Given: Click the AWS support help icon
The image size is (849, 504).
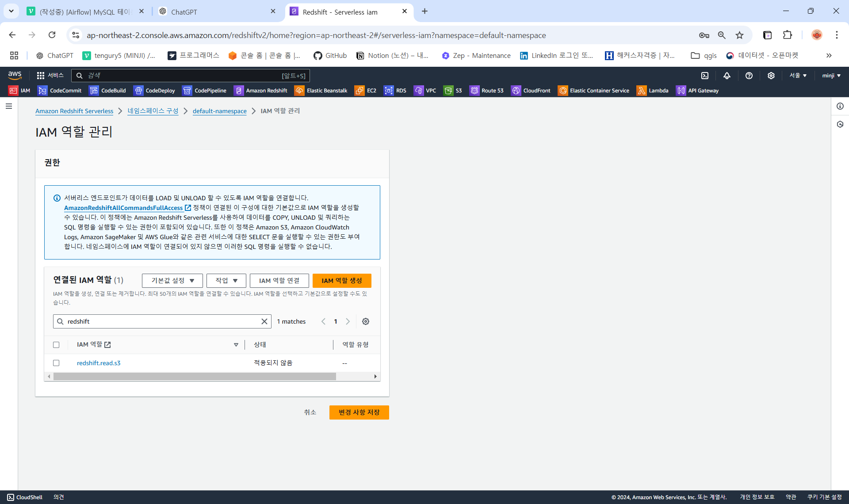Looking at the screenshot, I should pyautogui.click(x=749, y=76).
